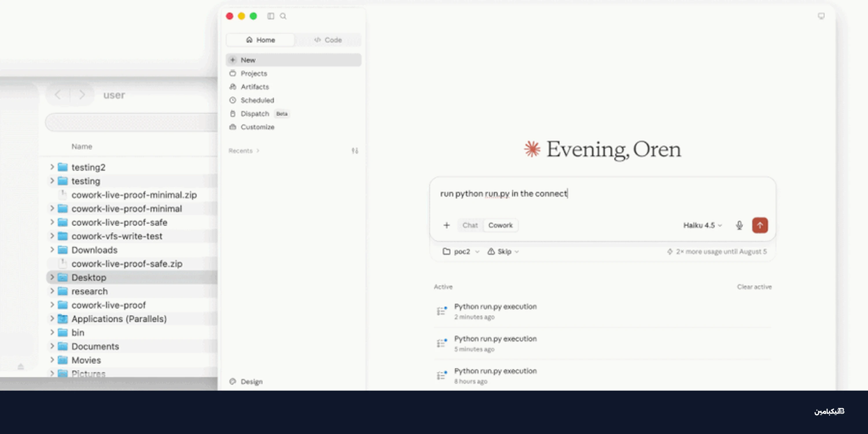Select Chat mode toggle

[470, 225]
